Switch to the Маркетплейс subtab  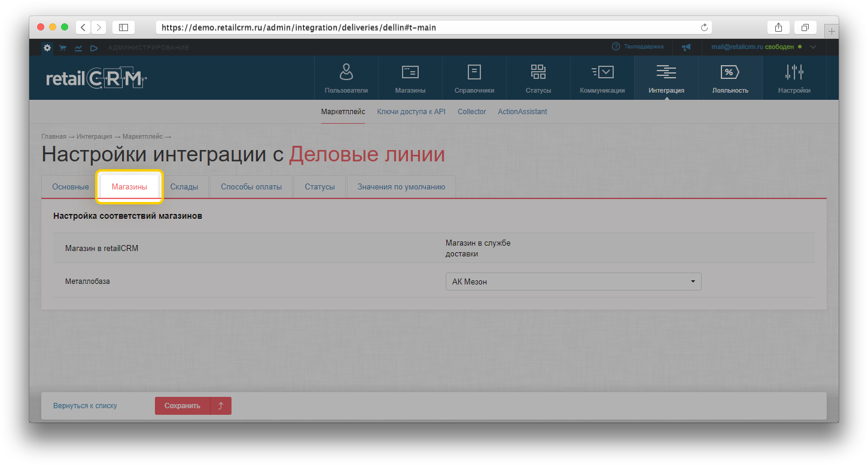343,112
